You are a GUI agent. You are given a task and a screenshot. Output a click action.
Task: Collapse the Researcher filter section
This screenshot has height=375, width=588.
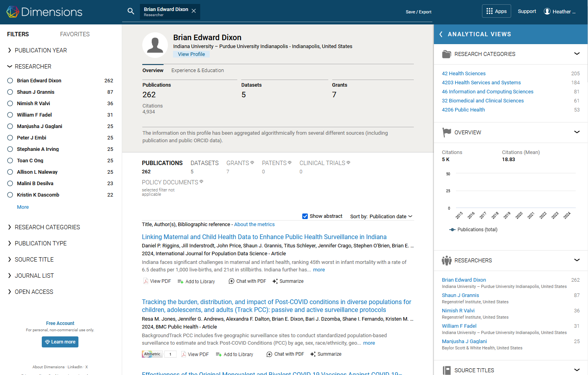point(29,67)
